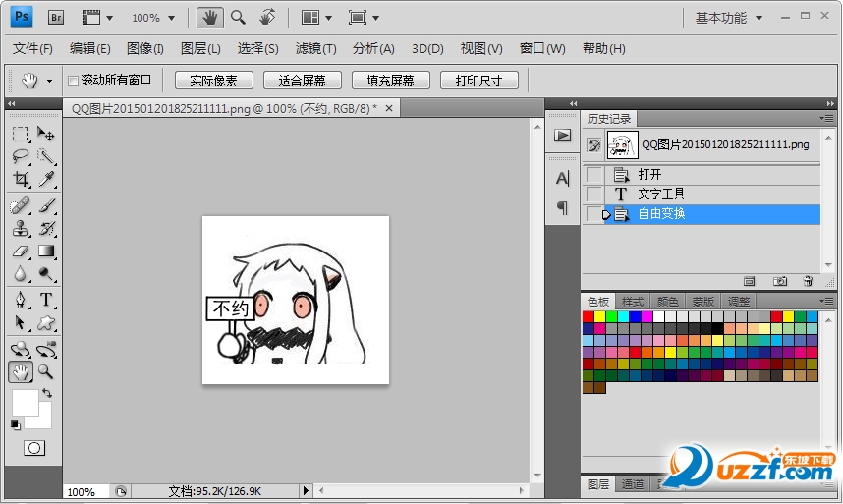This screenshot has height=504, width=843.
Task: Switch to the 样式 panel tab
Action: (x=633, y=302)
